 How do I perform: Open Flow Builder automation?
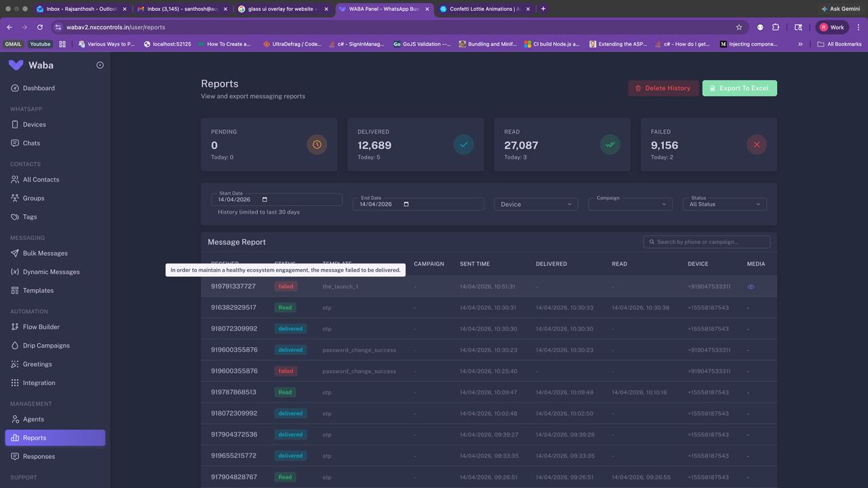coord(41,327)
